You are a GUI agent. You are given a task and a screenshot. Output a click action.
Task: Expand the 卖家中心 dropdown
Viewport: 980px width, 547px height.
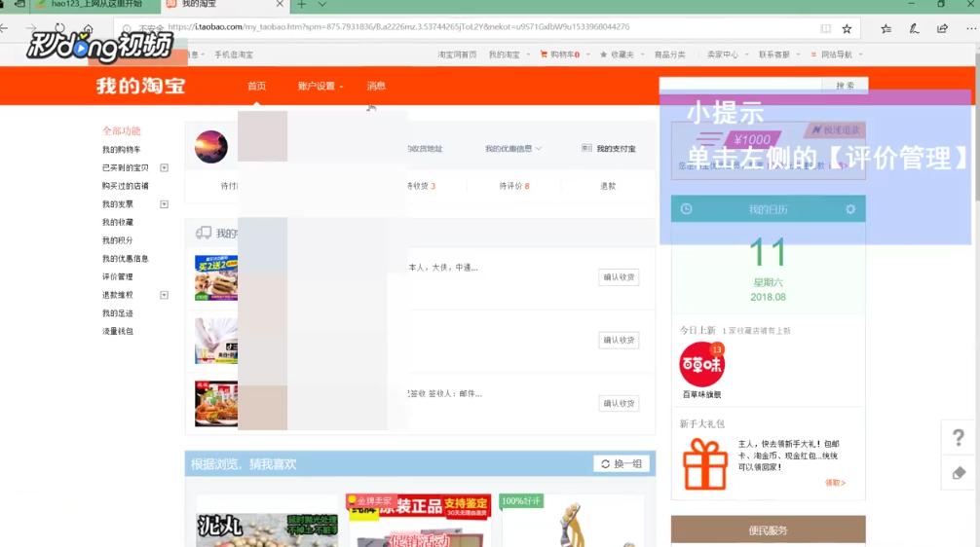747,55
